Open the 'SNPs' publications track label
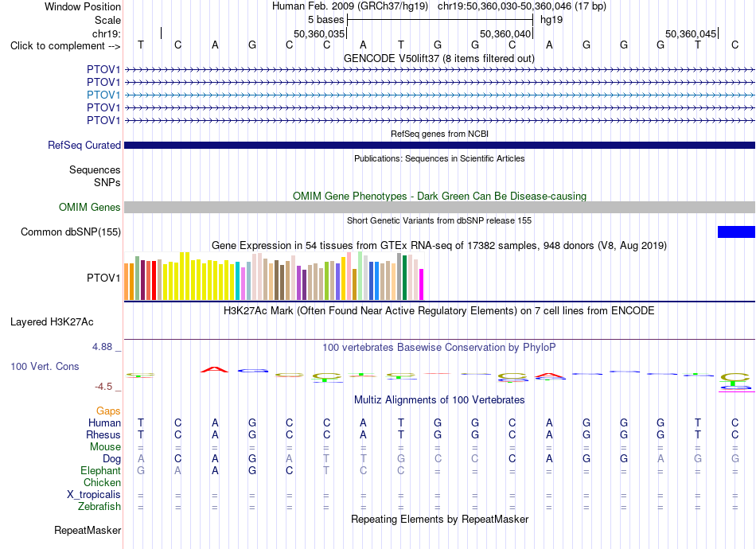The image size is (756, 549). coord(107,183)
